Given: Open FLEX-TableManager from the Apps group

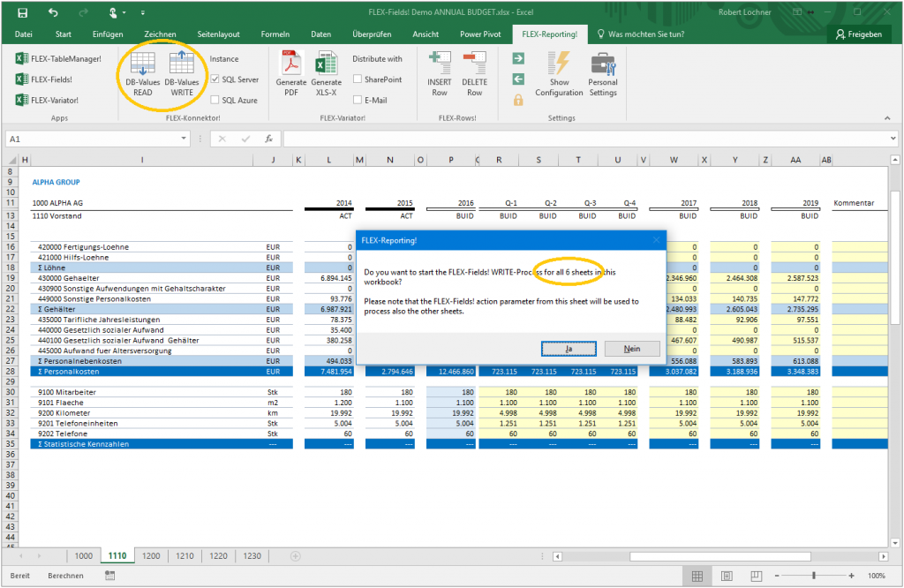Looking at the screenshot, I should click(55, 57).
